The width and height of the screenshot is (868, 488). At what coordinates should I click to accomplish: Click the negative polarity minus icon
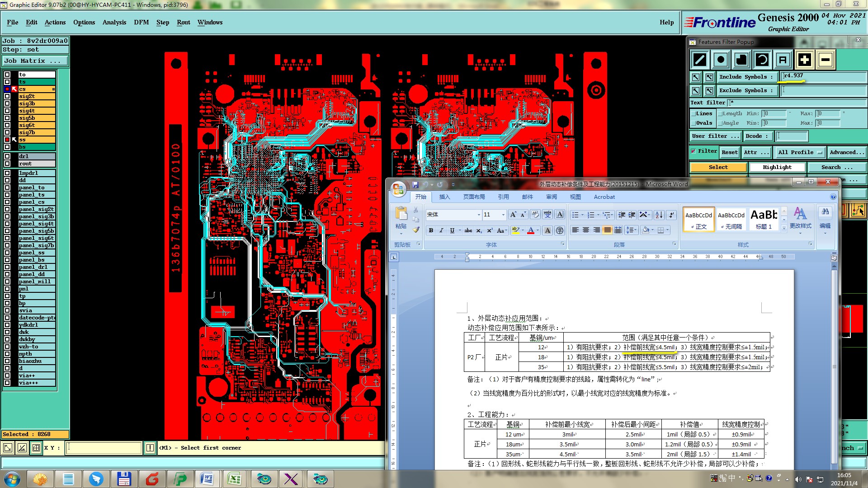(x=825, y=60)
